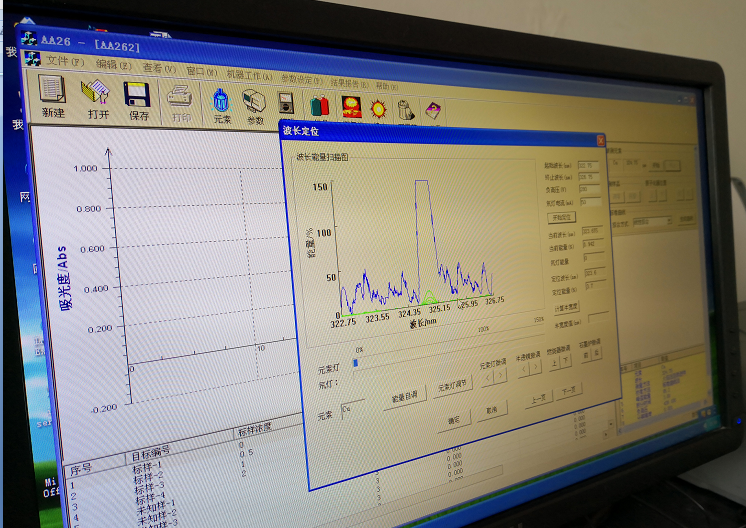Viewport: 746px width, 528px height.
Task: Click the 负高压(V) input field
Action: pos(590,189)
